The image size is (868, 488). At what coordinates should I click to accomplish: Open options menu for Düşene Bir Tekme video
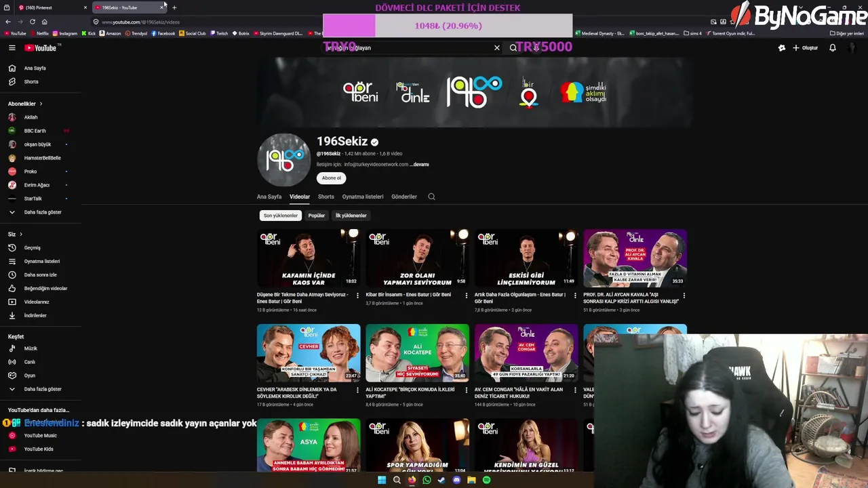(x=357, y=296)
